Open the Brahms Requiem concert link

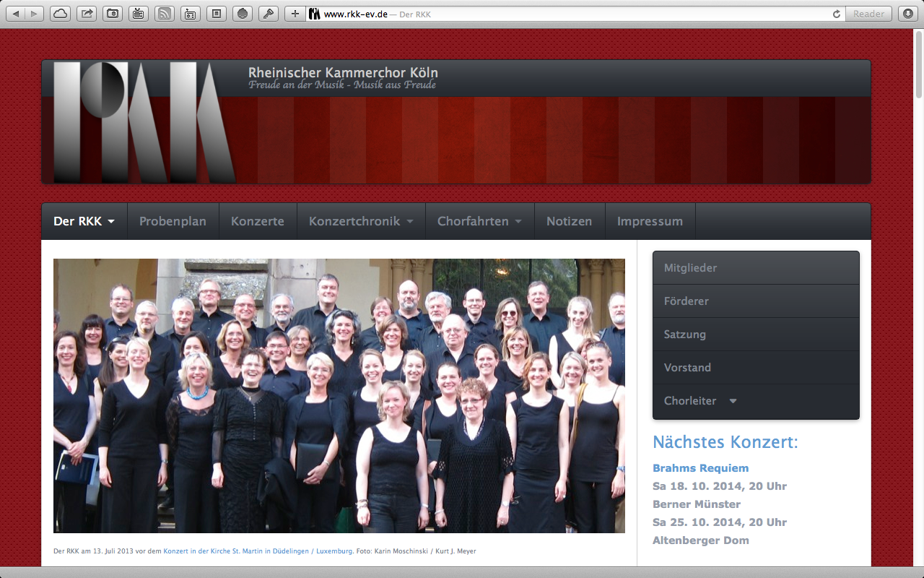pos(700,468)
